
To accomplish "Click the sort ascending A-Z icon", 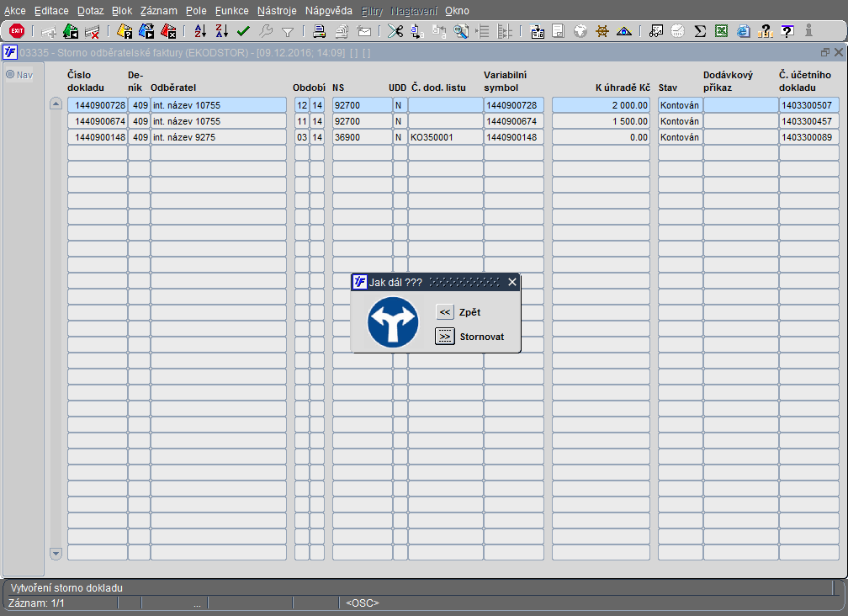I will click(x=200, y=31).
